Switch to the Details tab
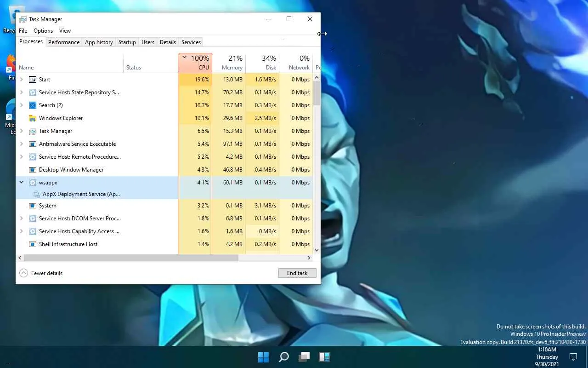588x368 pixels. pos(168,42)
